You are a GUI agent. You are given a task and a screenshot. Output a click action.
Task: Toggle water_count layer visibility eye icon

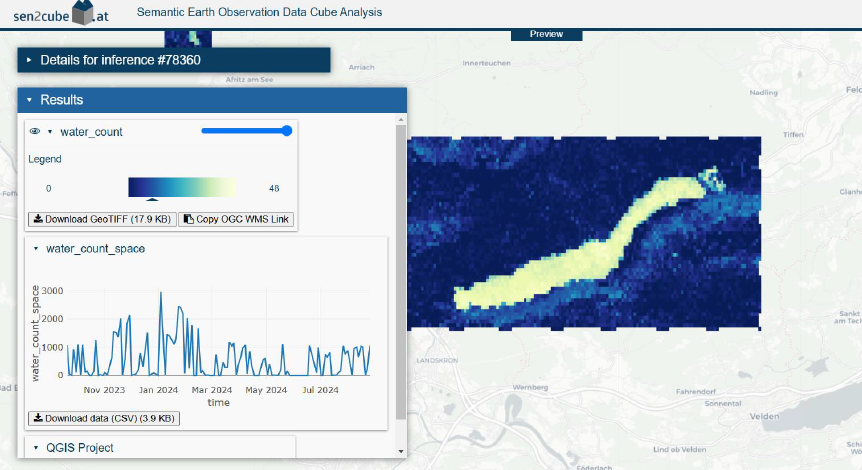point(34,131)
